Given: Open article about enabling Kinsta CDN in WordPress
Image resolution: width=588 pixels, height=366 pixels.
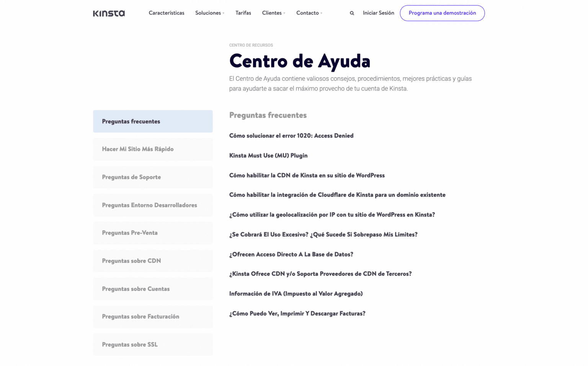Looking at the screenshot, I should [x=307, y=175].
